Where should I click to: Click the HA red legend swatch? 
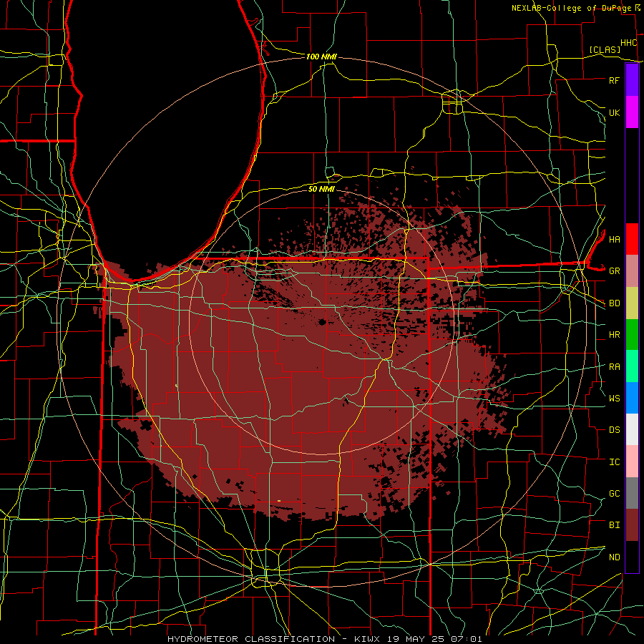[x=632, y=239]
